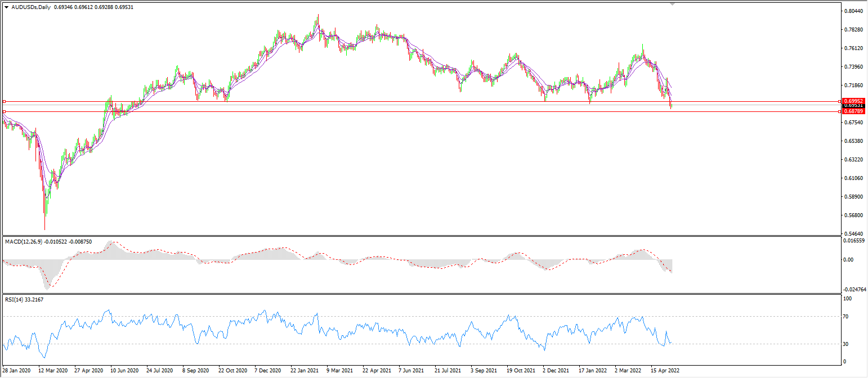Click the black current price label 0.69531
This screenshot has width=868, height=378.
tap(853, 106)
